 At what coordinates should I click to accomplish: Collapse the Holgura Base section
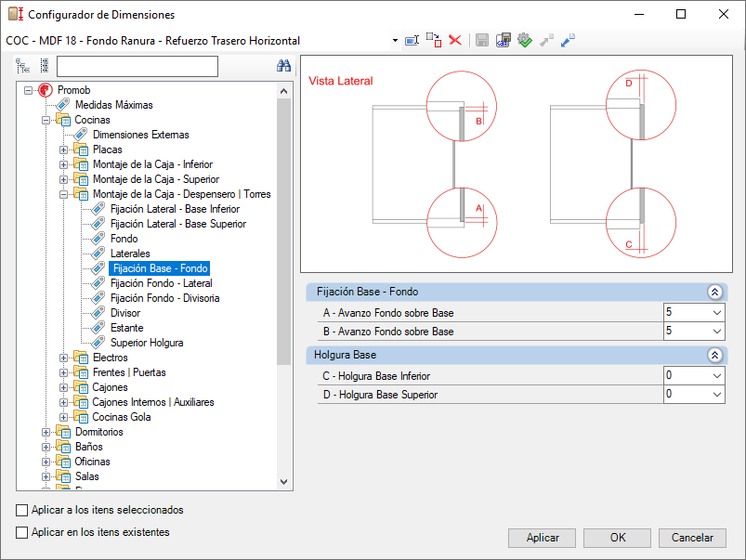[x=714, y=355]
